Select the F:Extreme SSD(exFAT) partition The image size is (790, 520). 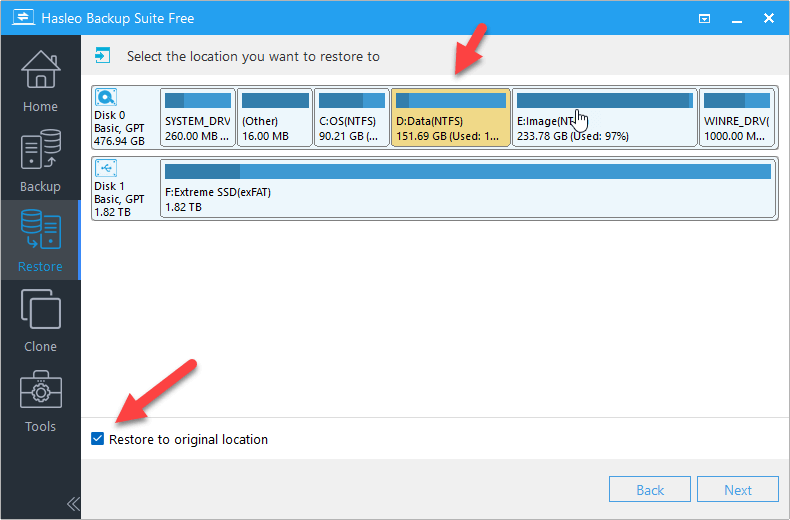click(x=467, y=188)
